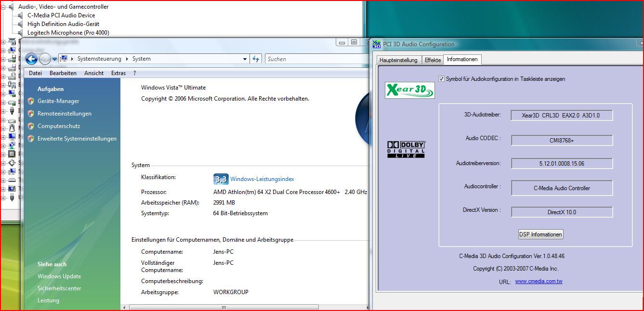644x311 pixels.
Task: Click the processor chip icon in device tree
Action: [12, 154]
